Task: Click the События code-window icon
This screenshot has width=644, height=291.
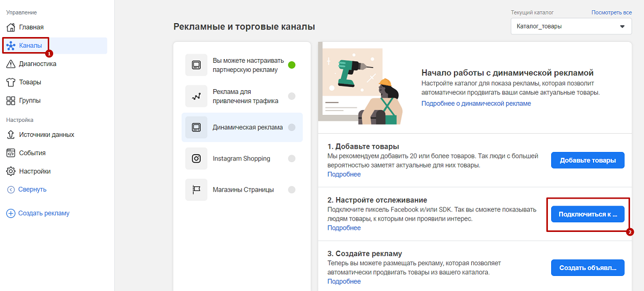Action: (x=11, y=153)
